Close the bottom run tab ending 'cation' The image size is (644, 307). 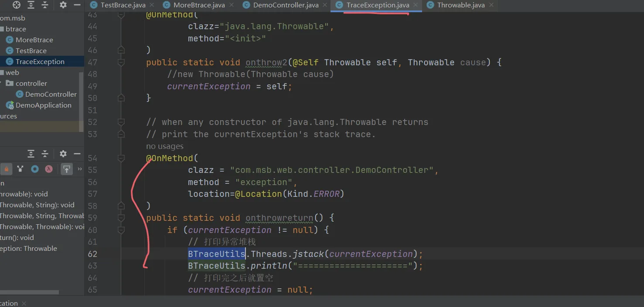pos(24,303)
